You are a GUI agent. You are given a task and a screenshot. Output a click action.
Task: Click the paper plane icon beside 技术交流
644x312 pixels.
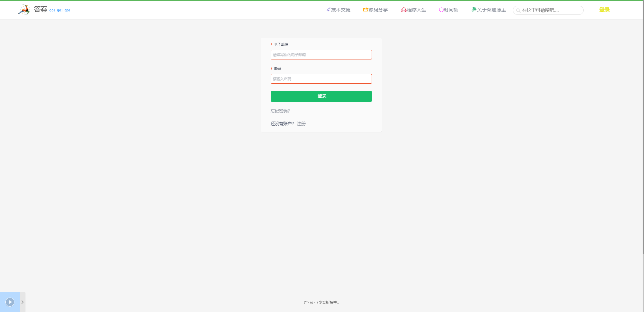pos(328,10)
